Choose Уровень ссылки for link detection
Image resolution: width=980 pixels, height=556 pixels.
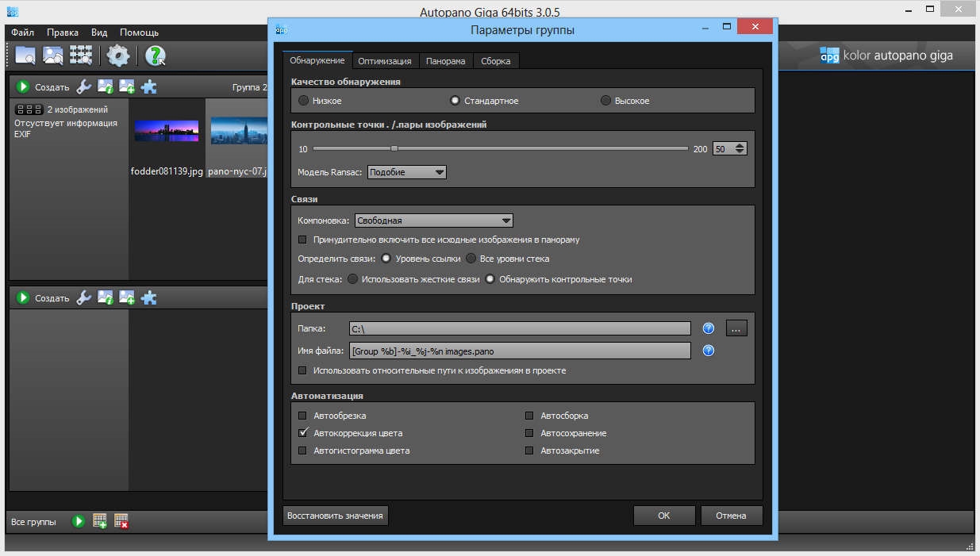pos(386,259)
